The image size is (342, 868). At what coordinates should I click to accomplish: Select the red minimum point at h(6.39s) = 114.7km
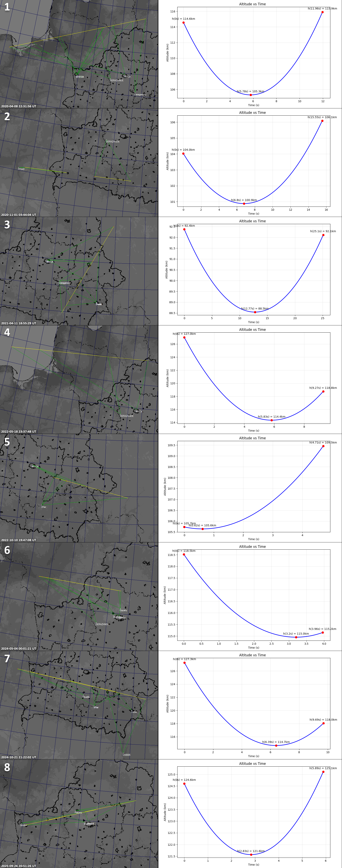point(276,745)
